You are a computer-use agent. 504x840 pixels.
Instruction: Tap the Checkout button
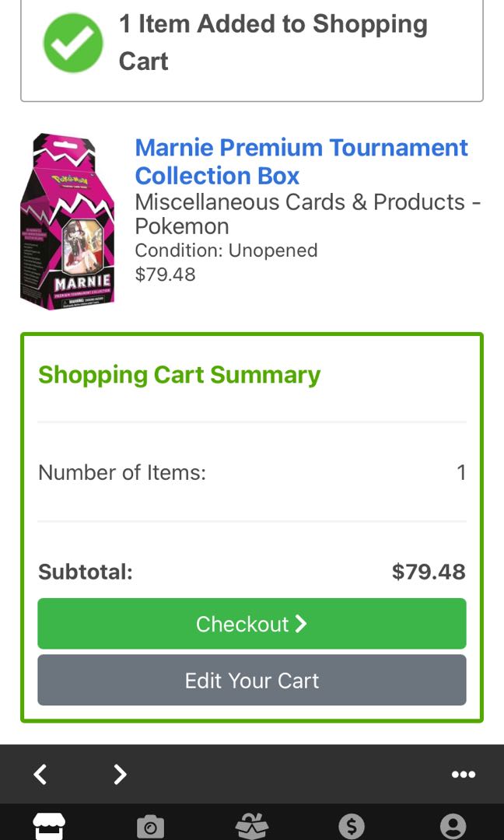pyautogui.click(x=252, y=623)
